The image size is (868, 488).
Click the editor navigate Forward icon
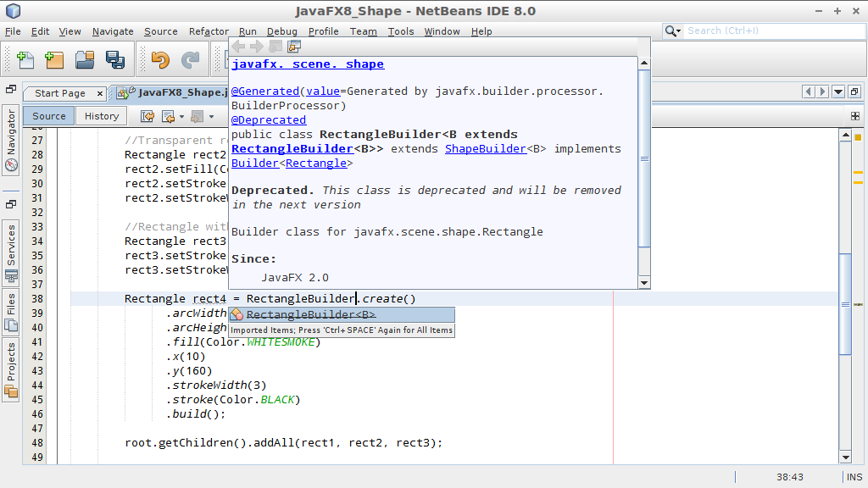(x=197, y=116)
